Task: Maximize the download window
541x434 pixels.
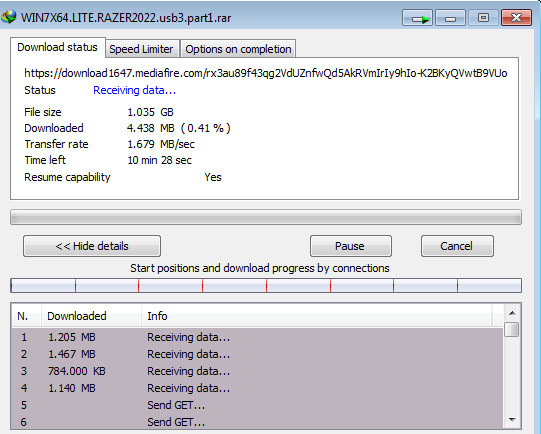Action: (x=483, y=18)
